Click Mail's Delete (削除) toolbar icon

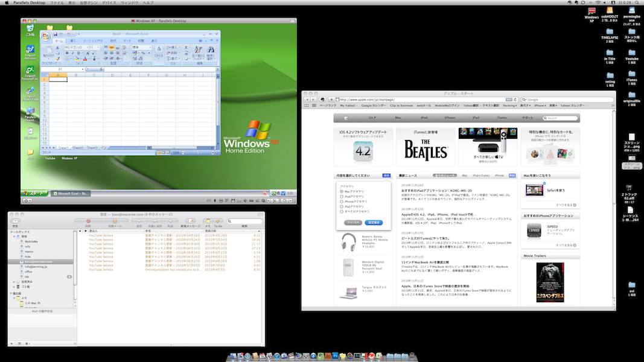click(88, 221)
